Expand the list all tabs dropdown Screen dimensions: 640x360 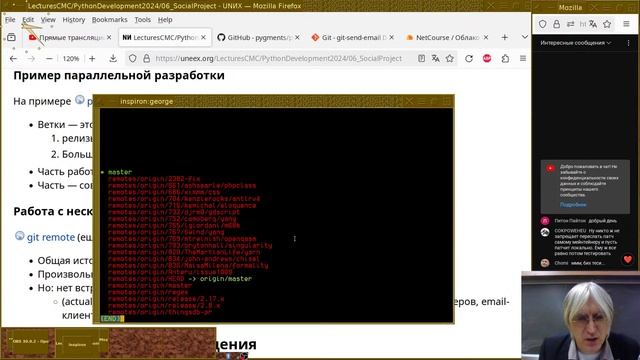pos(524,37)
